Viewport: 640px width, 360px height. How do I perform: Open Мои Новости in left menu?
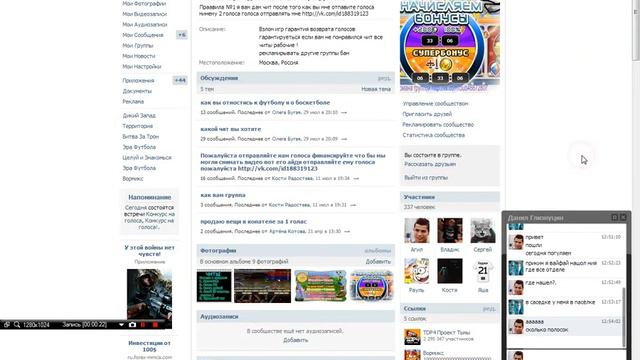139,56
